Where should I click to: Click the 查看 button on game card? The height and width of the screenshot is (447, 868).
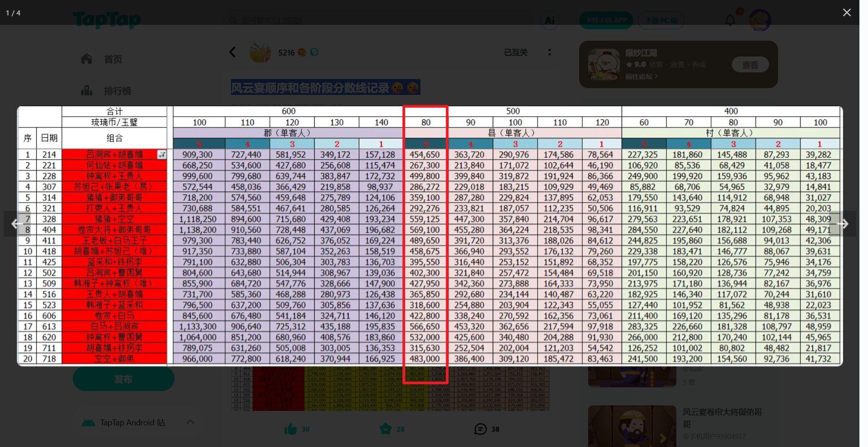coord(750,65)
